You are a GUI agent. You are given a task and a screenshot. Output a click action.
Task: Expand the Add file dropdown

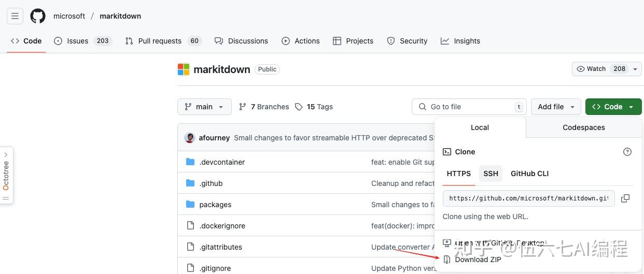pyautogui.click(x=556, y=107)
